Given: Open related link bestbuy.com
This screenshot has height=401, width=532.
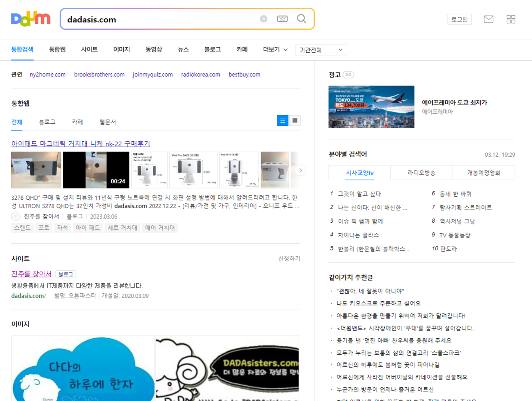Looking at the screenshot, I should click(x=244, y=75).
